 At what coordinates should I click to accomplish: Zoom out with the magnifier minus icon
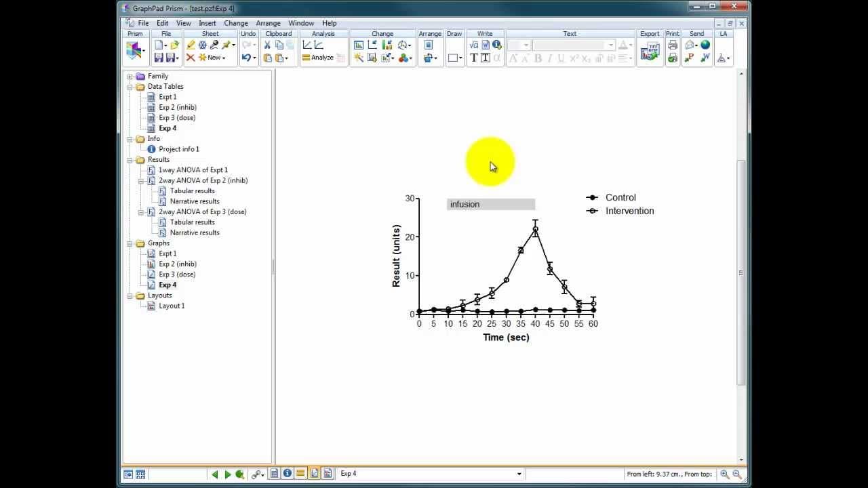coord(737,474)
